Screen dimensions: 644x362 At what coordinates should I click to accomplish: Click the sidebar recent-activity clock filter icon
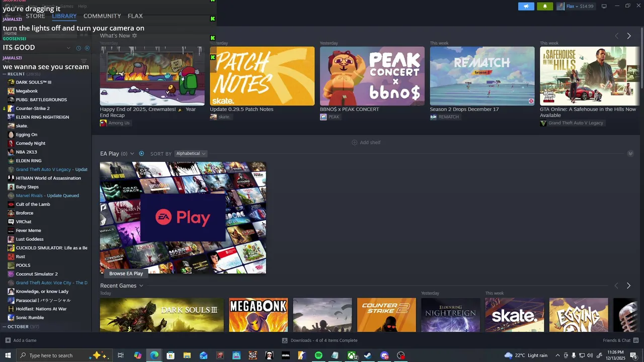click(x=78, y=48)
